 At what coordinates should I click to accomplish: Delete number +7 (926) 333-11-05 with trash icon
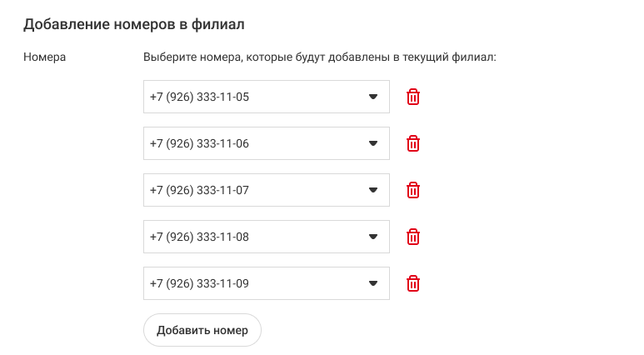tap(412, 97)
